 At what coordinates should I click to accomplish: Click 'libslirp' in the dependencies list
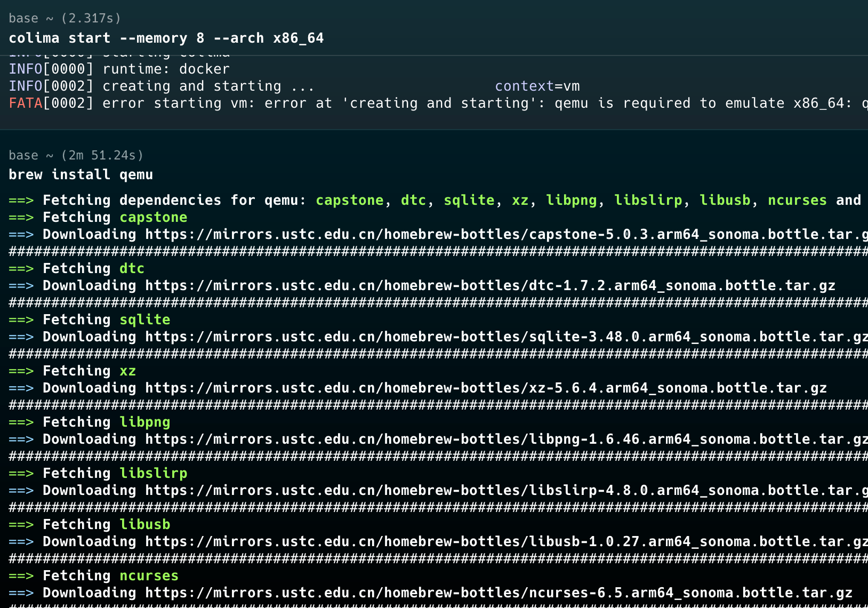648,200
